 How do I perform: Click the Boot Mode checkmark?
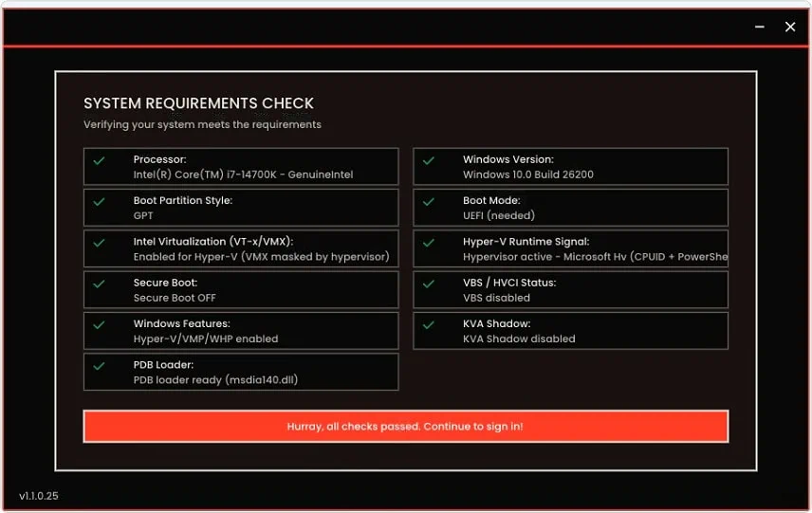point(428,201)
